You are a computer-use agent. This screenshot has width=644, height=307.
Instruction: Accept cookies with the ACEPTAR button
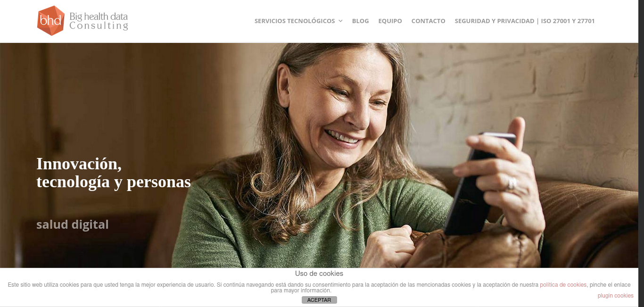319,300
